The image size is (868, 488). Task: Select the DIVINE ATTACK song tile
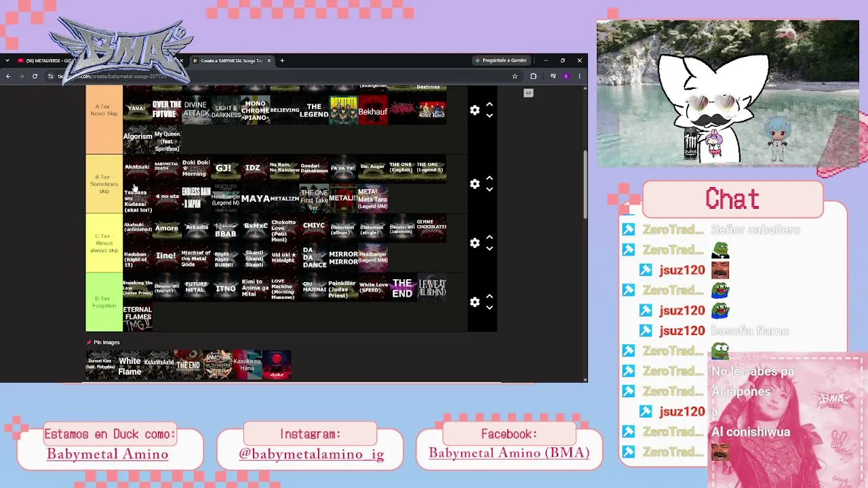click(196, 109)
